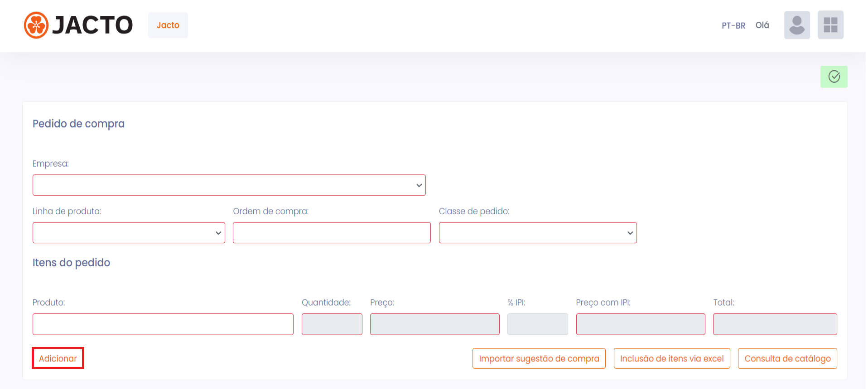
Task: Click the green checkmark confirm icon
Action: click(834, 77)
